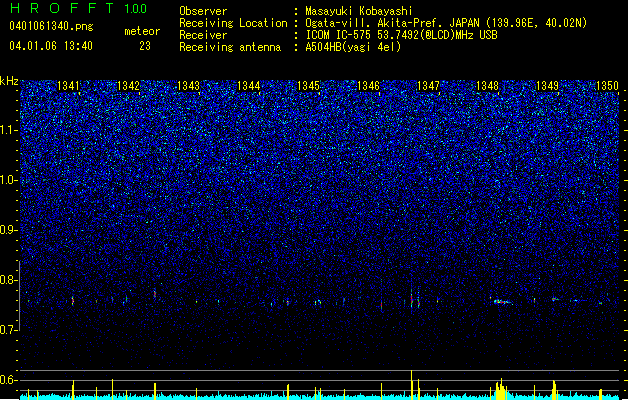
Task: Click the 1349 time marker
Action: [x=548, y=86]
